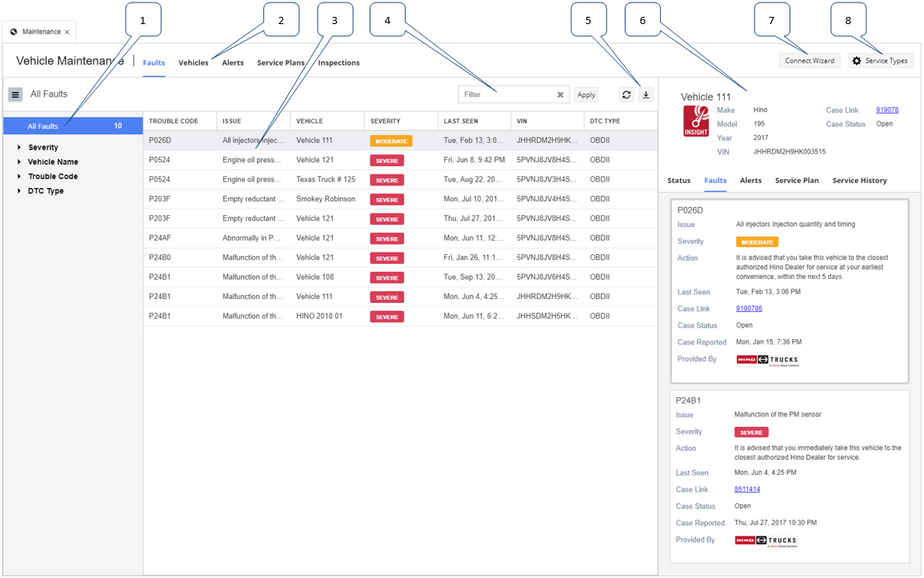Expand the Trouble Code filter group
This screenshot has height=578, width=924.
tap(19, 176)
